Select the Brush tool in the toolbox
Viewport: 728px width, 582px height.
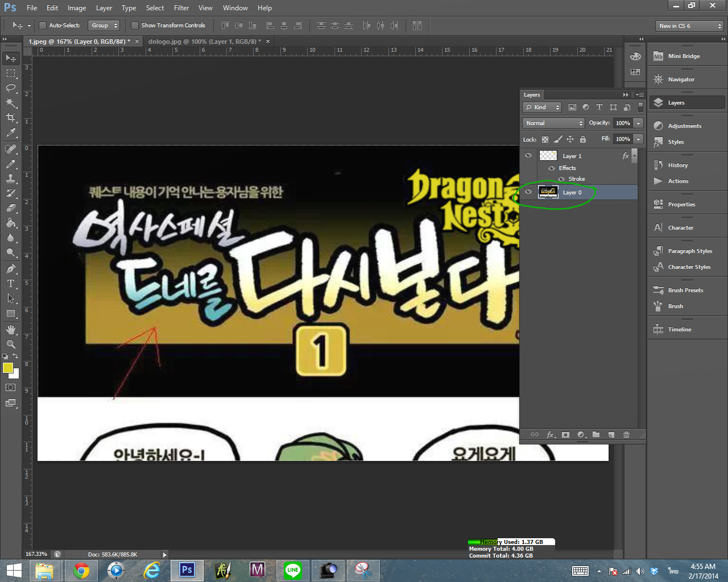pyautogui.click(x=11, y=164)
